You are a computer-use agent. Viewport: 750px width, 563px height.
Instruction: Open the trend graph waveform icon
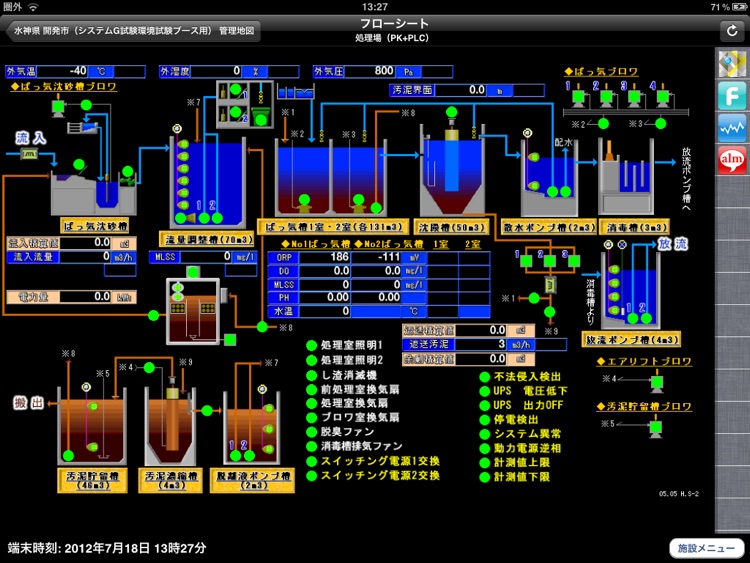click(732, 128)
